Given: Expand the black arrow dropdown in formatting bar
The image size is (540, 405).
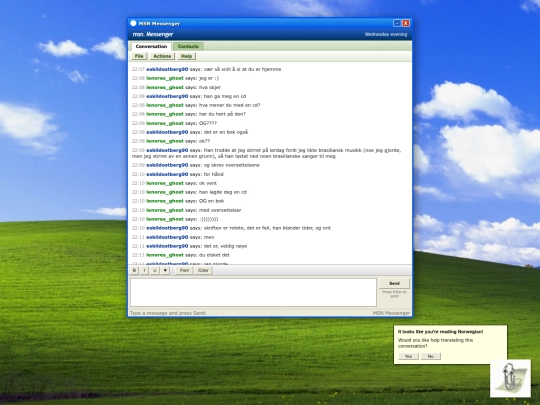Looking at the screenshot, I should click(x=165, y=270).
